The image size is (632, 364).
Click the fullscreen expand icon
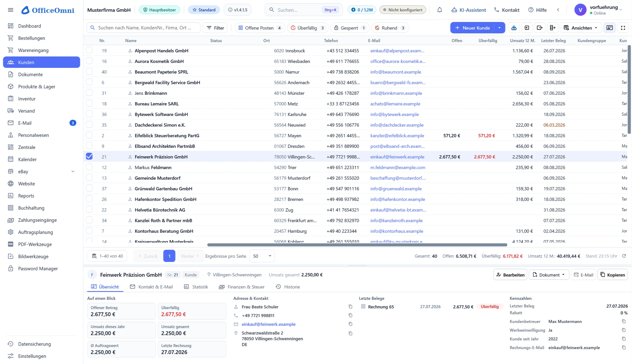point(623,28)
